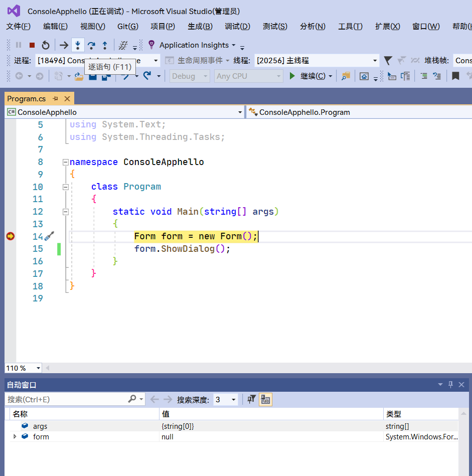Click the Step Over icon
The image size is (472, 476).
[x=91, y=45]
